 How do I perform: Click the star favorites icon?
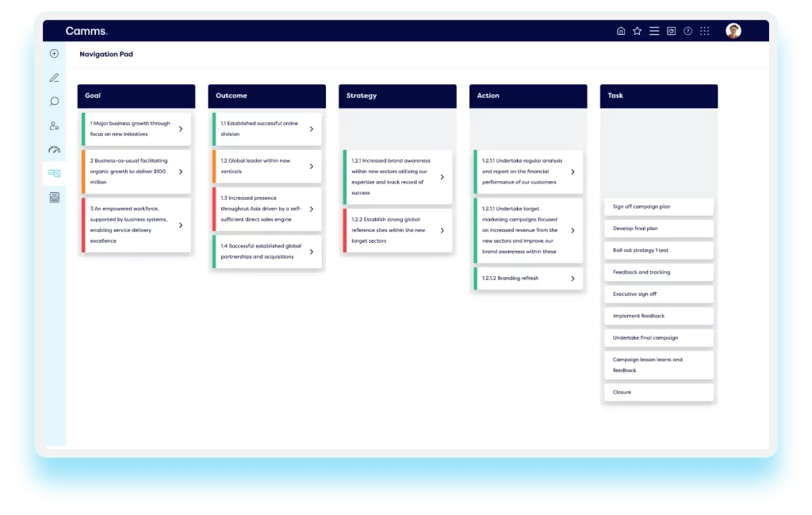click(x=638, y=30)
